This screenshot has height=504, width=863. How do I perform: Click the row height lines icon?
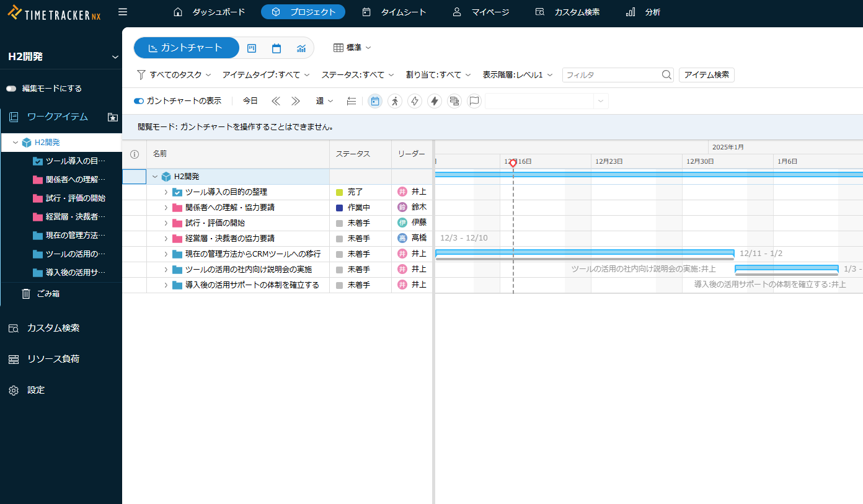point(352,101)
